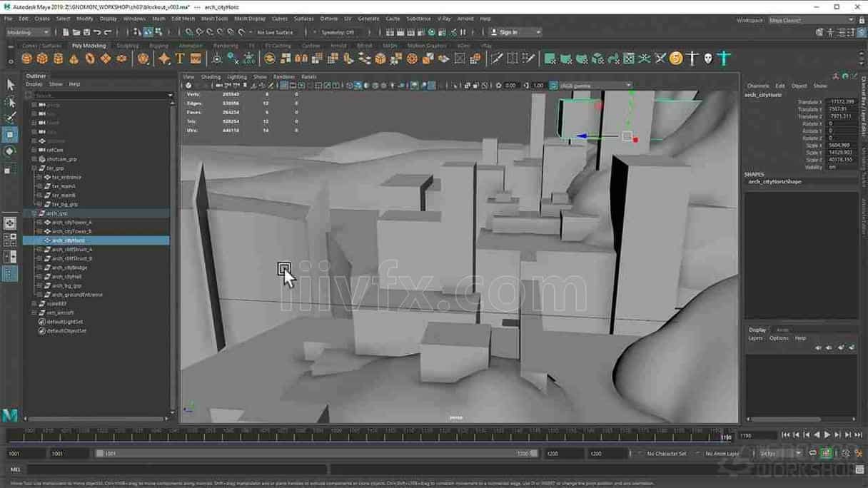Open the Deform menu
Screen dimensions: 868x488
click(x=329, y=19)
